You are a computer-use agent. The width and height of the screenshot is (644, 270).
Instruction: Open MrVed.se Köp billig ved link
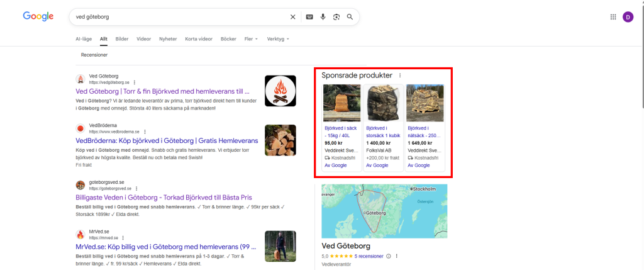click(166, 247)
